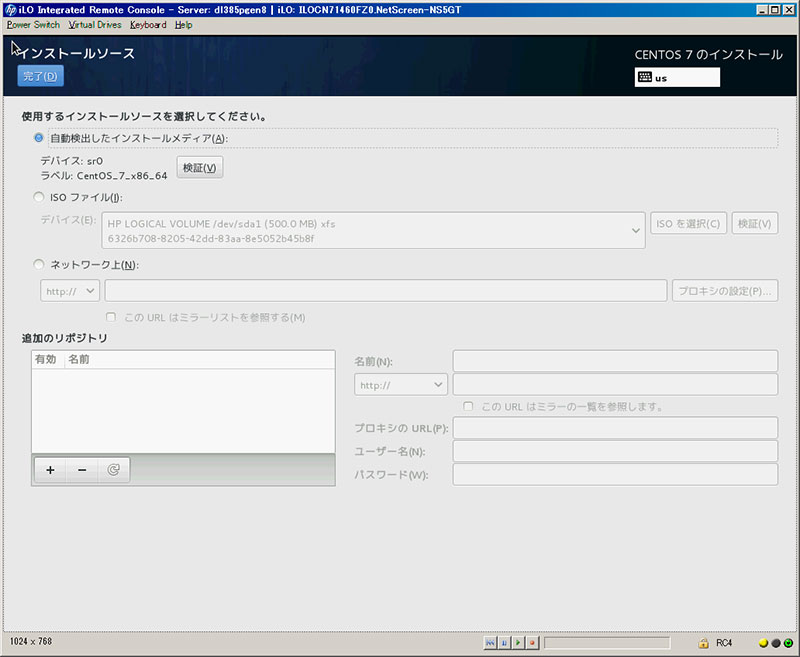
Task: Click the add repository plus icon
Action: point(50,470)
